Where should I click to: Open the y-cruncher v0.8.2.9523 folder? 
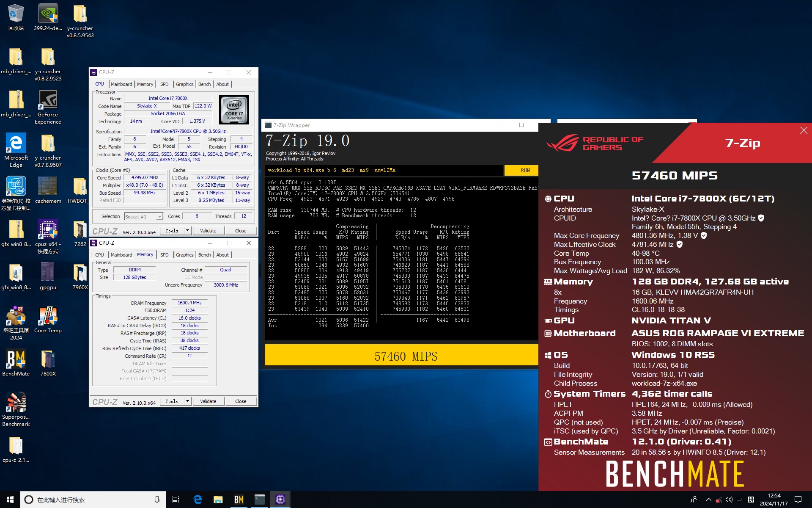[x=48, y=64]
